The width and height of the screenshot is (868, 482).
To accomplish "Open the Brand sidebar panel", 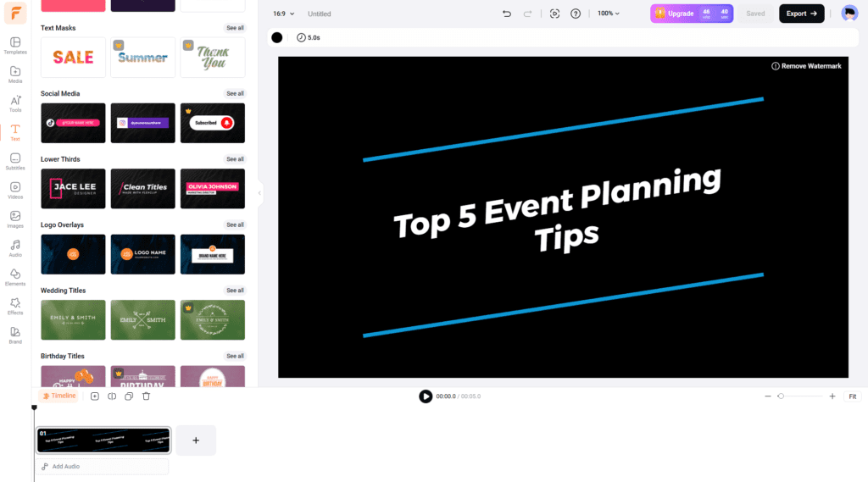I will click(x=15, y=335).
